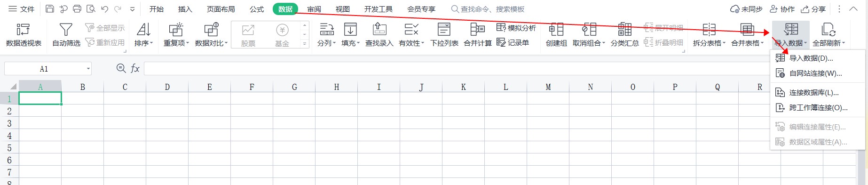
Task: Click 重新应用 filter button
Action: click(105, 42)
